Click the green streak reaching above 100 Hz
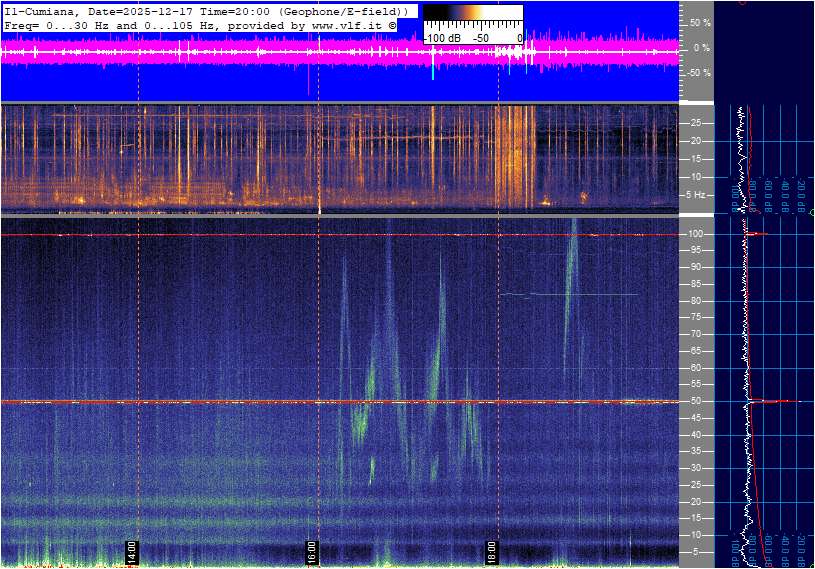Screen dimensions: 815x569 [x=570, y=299]
